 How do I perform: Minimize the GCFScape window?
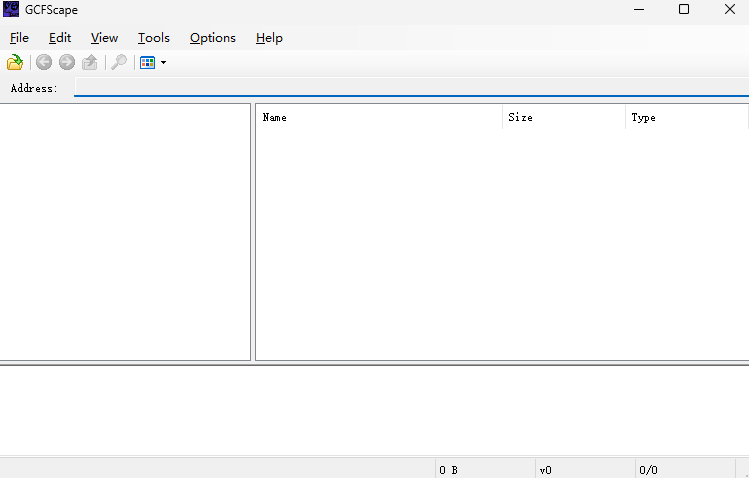(x=639, y=10)
